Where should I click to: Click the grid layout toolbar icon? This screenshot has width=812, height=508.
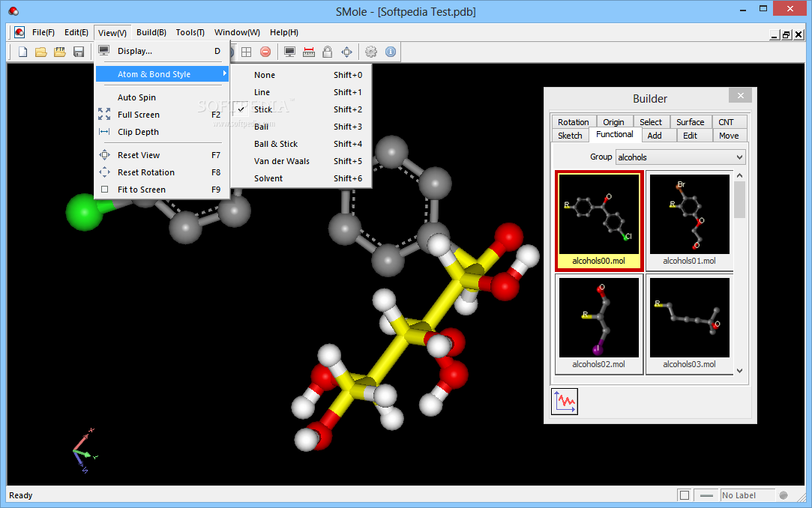click(247, 52)
